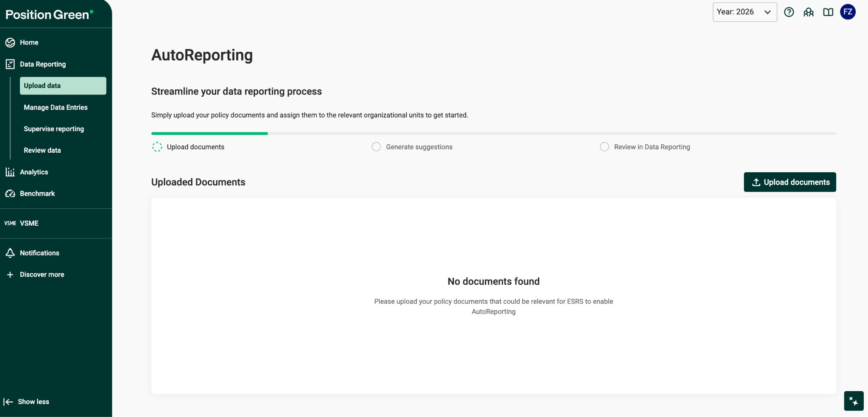The height and width of the screenshot is (417, 868).
Task: Click the VSME badge icon
Action: (10, 223)
